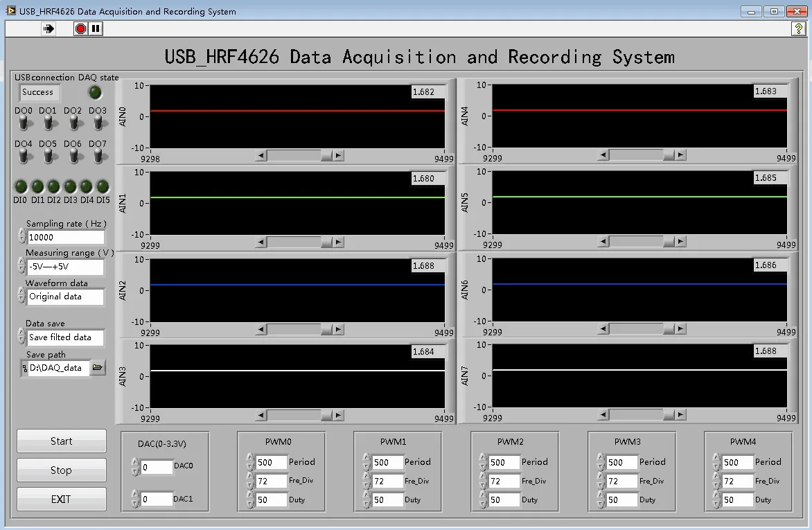Click the PWM3 Fre_Div value field
Image resolution: width=812 pixels, height=530 pixels.
[x=621, y=482]
